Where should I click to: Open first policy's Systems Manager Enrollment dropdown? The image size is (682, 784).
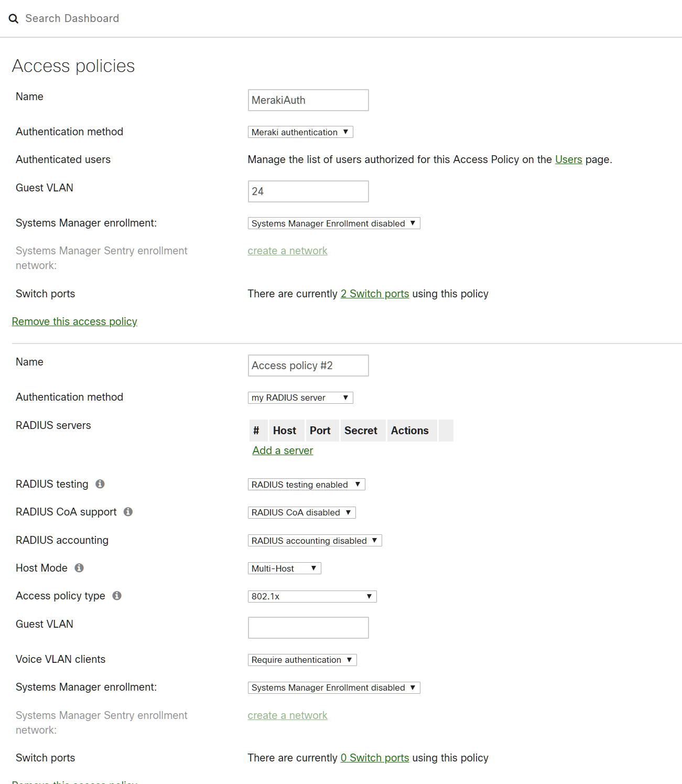click(333, 223)
